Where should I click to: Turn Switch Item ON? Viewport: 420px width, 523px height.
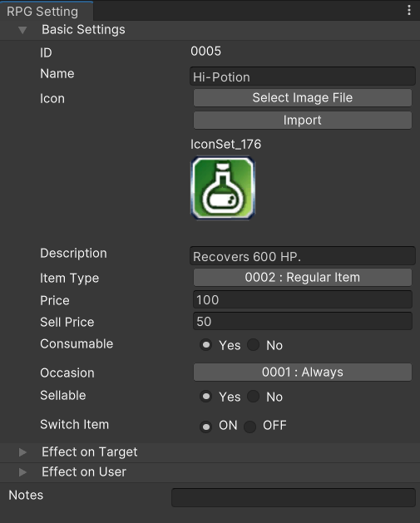pyautogui.click(x=205, y=427)
